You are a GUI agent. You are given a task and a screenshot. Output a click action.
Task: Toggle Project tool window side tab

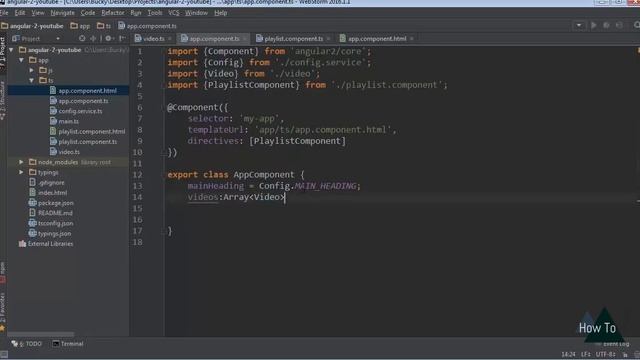(3, 52)
